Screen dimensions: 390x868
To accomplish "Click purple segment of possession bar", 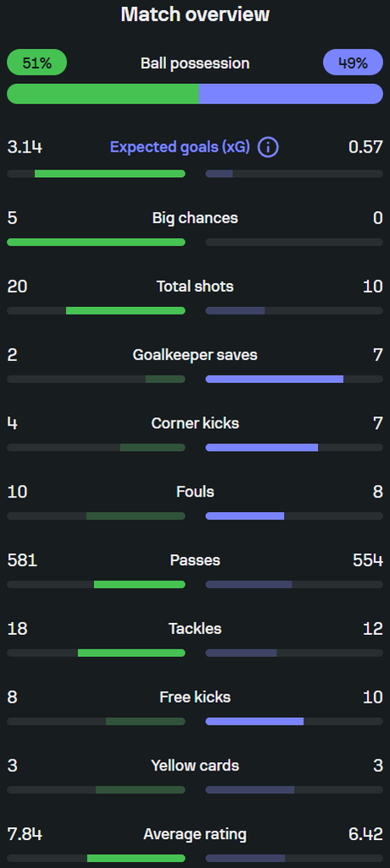I will 292,94.
